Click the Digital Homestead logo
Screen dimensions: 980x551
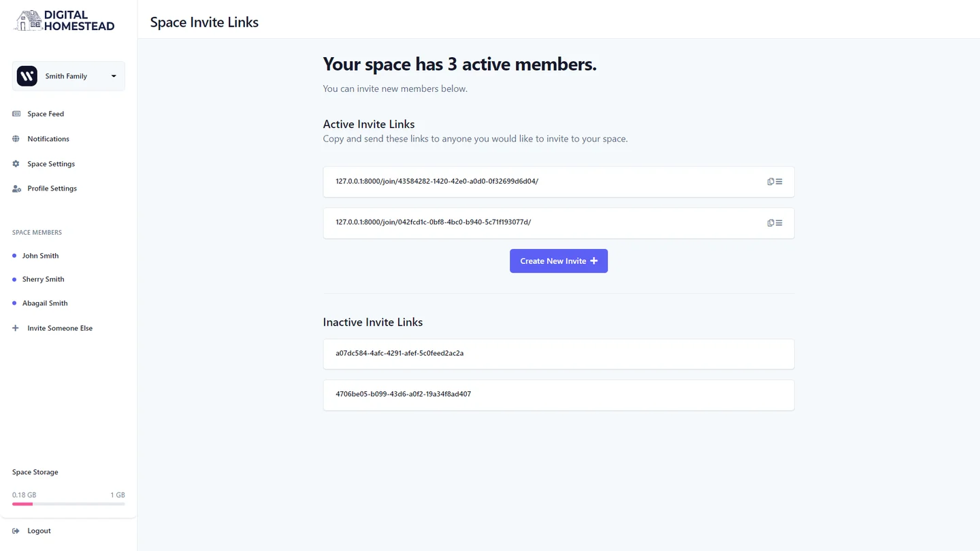click(x=65, y=20)
